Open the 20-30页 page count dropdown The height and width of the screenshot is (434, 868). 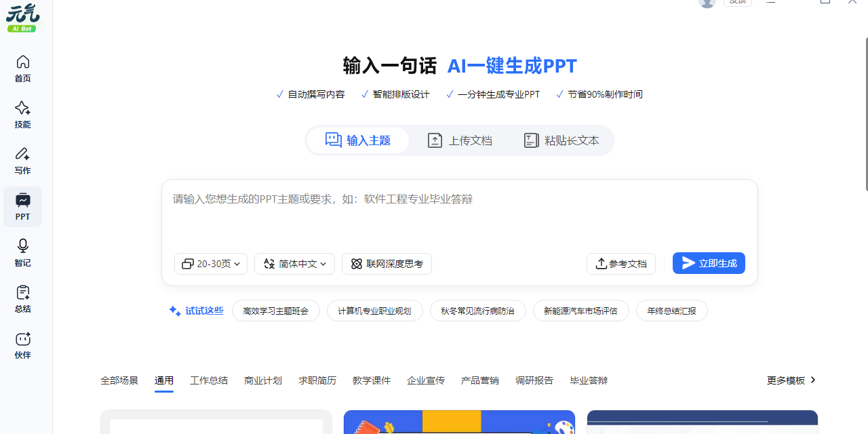click(210, 264)
